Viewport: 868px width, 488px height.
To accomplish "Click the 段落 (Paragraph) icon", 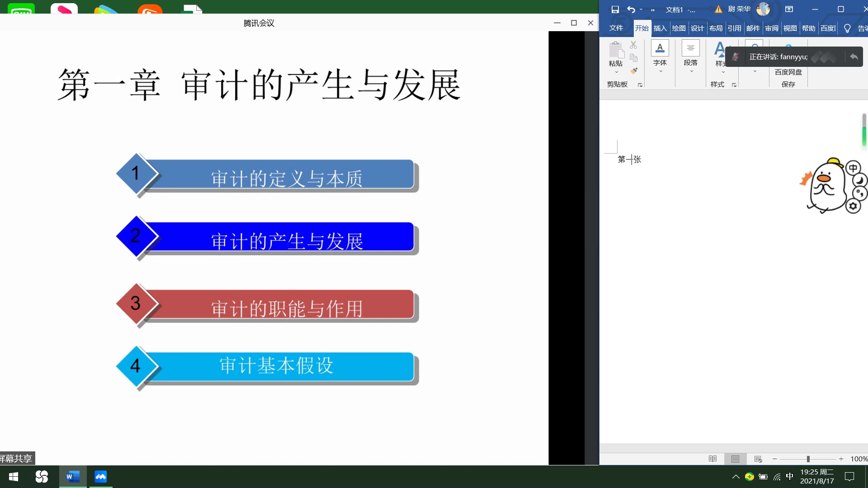I will (x=690, y=47).
